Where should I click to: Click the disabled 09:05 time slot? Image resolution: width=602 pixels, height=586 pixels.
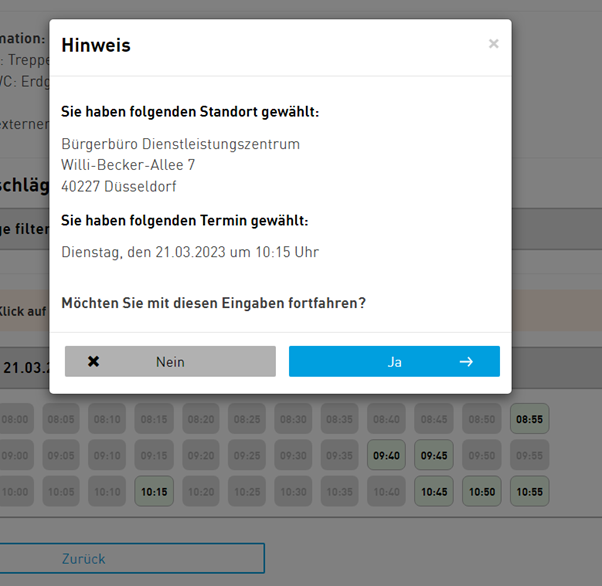61,455
